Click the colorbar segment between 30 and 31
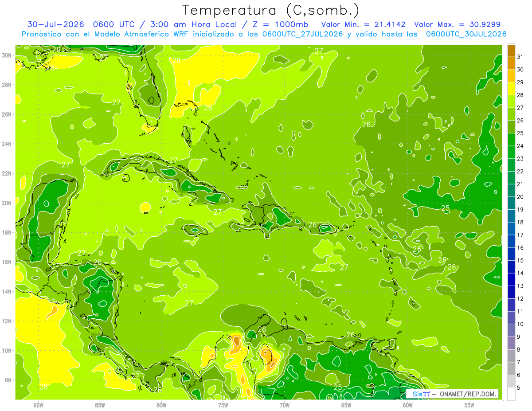This screenshot has width=532, height=411. point(511,63)
